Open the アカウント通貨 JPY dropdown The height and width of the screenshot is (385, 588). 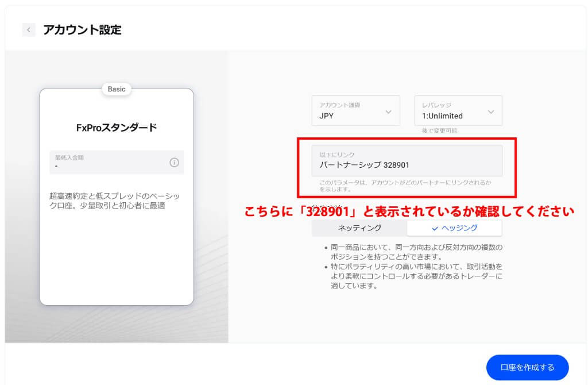pos(356,111)
